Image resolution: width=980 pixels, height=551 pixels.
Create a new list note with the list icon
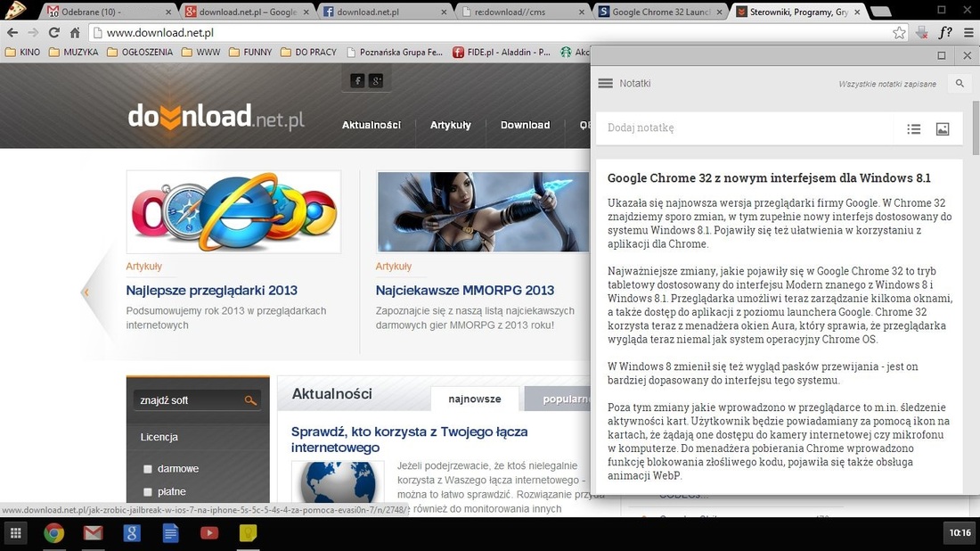(x=914, y=129)
